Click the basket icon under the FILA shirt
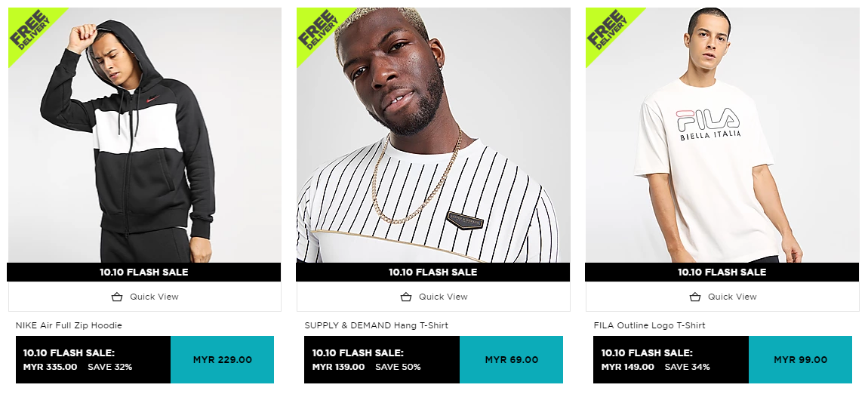 695,297
